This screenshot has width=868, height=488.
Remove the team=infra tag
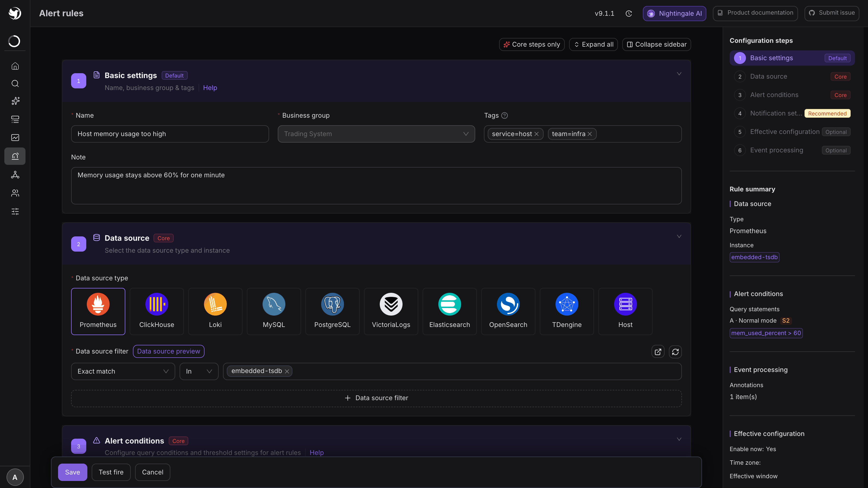pyautogui.click(x=590, y=134)
